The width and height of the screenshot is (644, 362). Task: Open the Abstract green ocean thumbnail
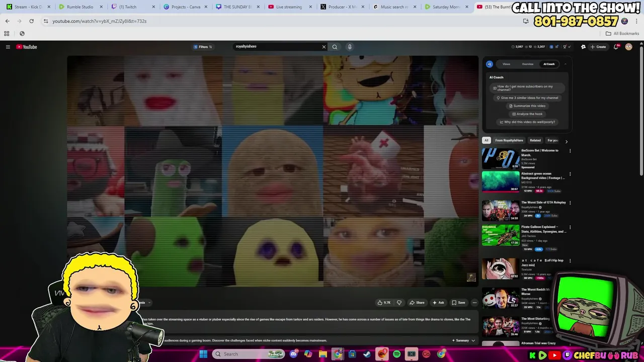pyautogui.click(x=501, y=182)
